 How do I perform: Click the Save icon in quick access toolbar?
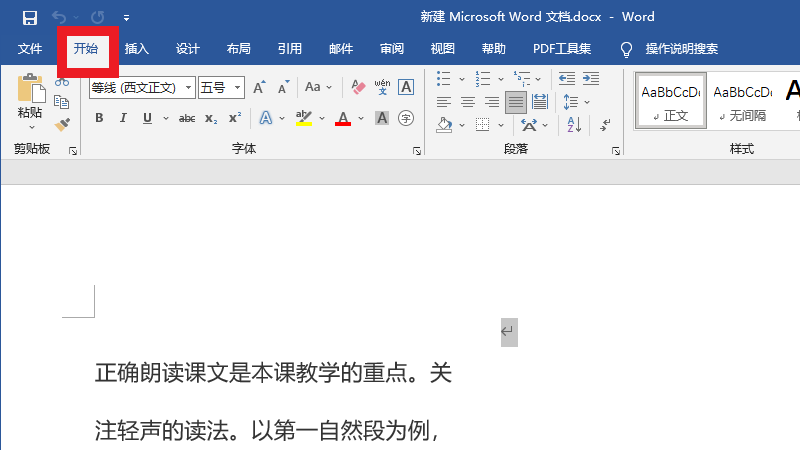pos(29,17)
